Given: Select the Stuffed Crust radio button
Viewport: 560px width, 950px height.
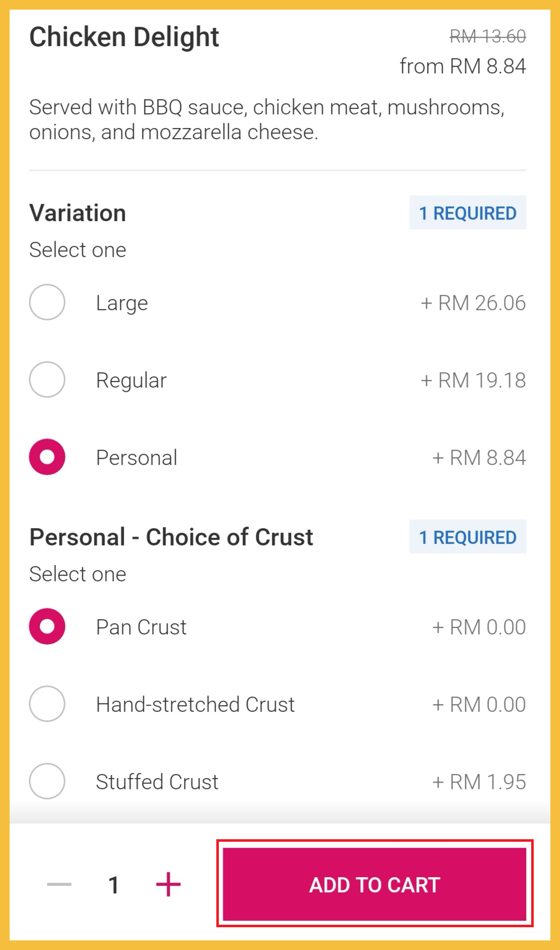Looking at the screenshot, I should (x=47, y=781).
